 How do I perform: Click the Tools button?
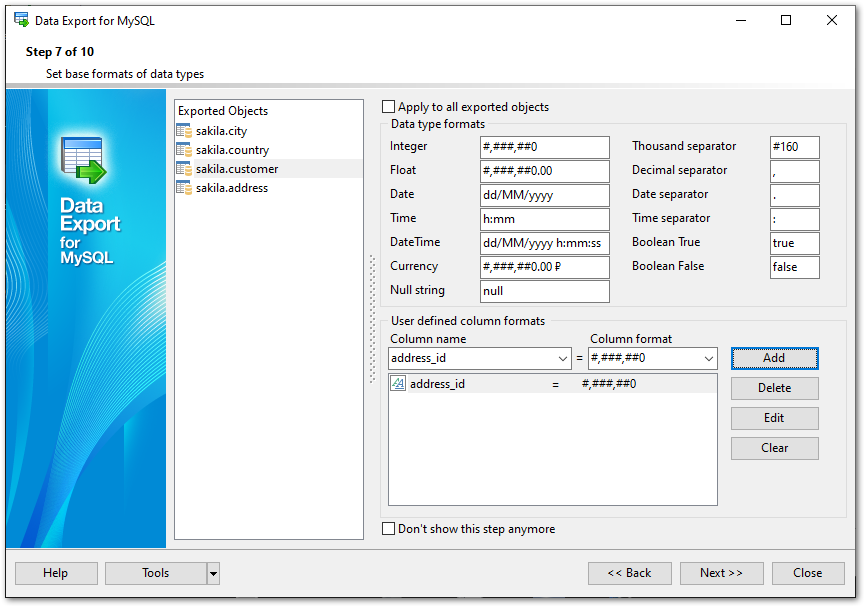[x=156, y=573]
